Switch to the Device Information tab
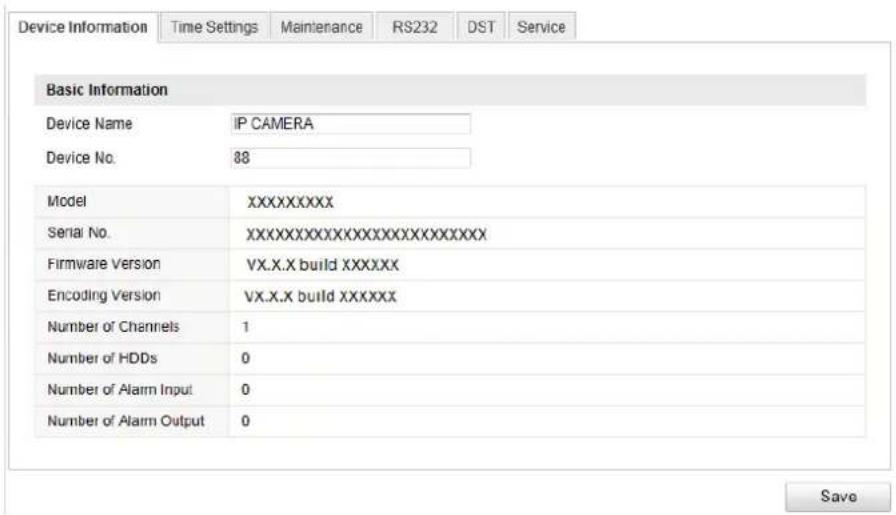 (83, 27)
